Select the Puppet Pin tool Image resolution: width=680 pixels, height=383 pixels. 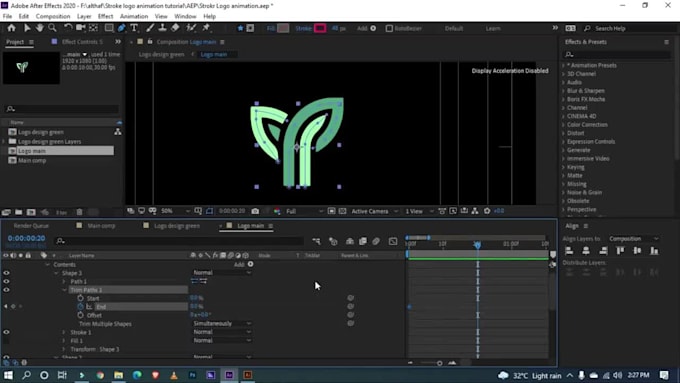[206, 28]
